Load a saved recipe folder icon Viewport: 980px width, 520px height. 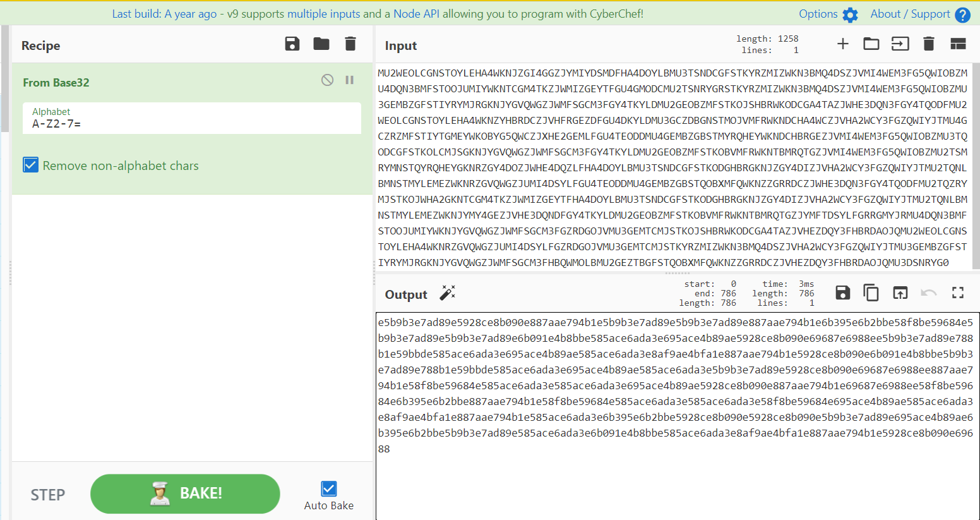click(x=321, y=44)
